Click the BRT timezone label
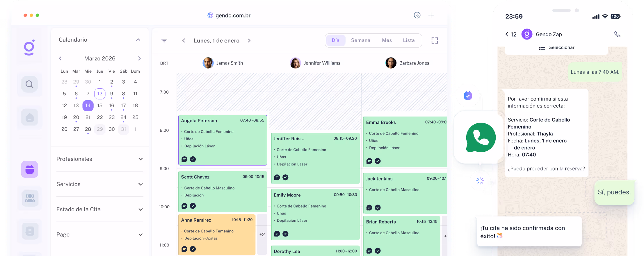Viewport: 644px width, 256px height. [164, 63]
